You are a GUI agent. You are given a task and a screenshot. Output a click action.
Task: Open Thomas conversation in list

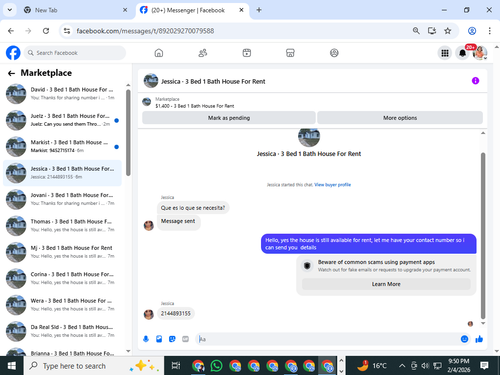click(x=62, y=225)
